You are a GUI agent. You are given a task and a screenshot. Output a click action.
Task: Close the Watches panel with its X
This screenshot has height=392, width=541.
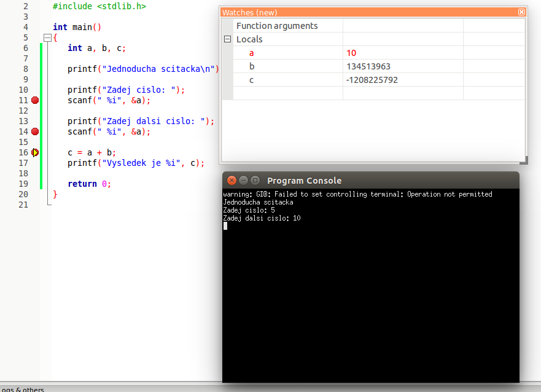pyautogui.click(x=521, y=12)
